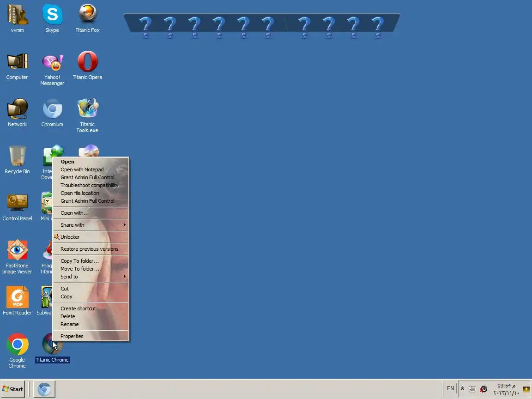The image size is (532, 399).
Task: Select the Recycle Bin icon
Action: pos(17,160)
